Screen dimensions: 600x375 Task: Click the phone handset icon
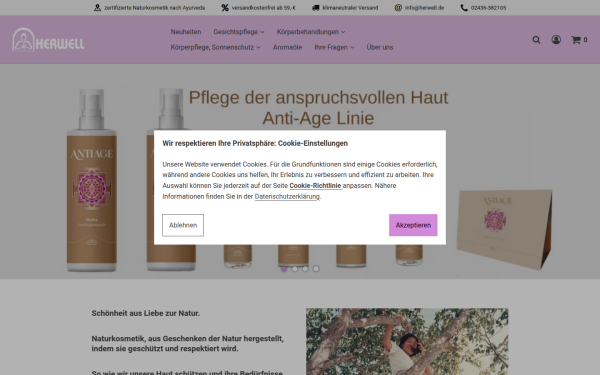pos(464,8)
